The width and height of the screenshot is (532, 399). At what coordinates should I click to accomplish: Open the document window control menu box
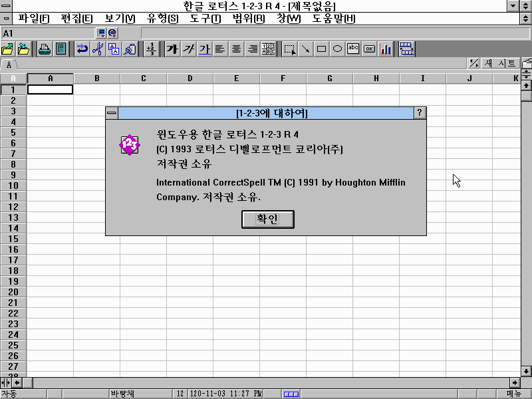click(6, 19)
